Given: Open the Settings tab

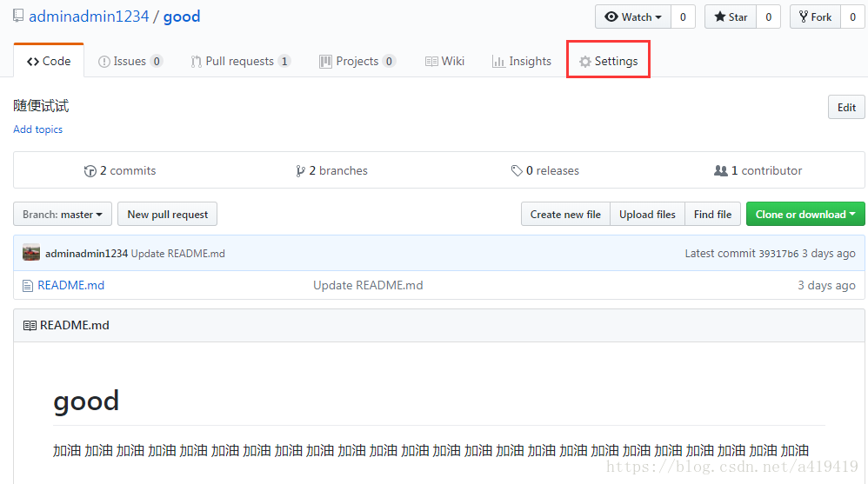Looking at the screenshot, I should tap(608, 61).
